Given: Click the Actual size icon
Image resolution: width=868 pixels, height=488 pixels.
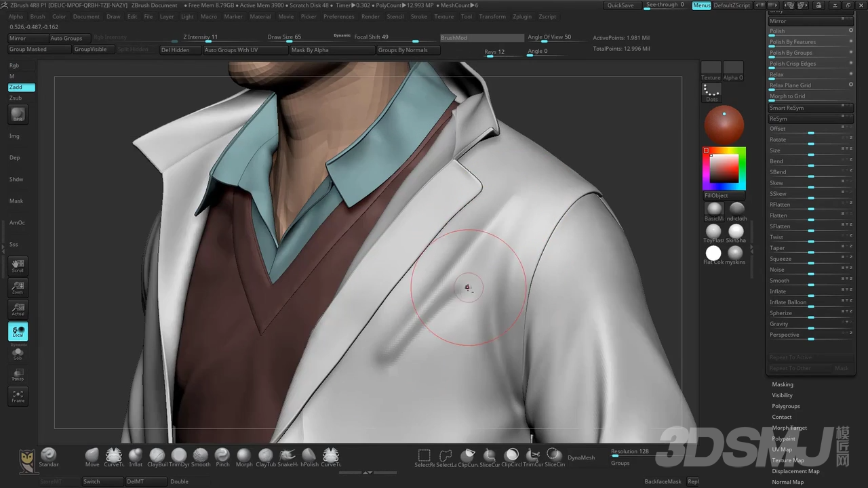Looking at the screenshot, I should pyautogui.click(x=18, y=309).
